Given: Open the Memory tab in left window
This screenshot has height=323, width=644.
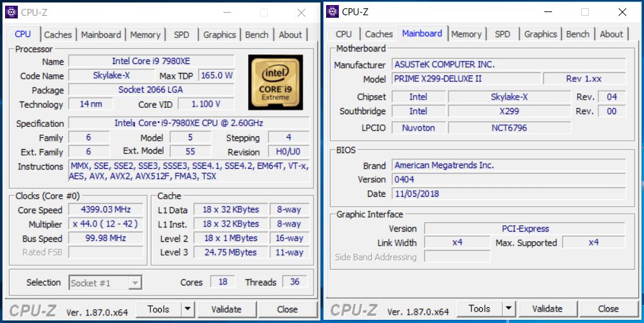Looking at the screenshot, I should tap(145, 35).
